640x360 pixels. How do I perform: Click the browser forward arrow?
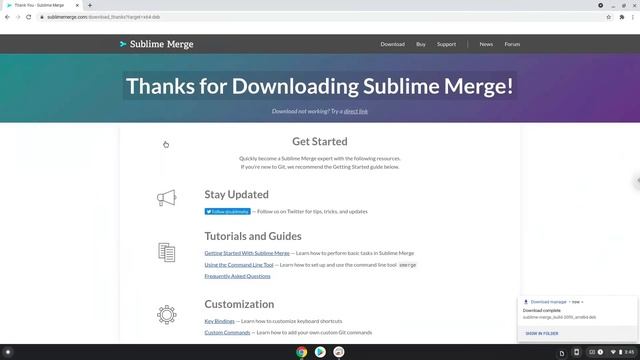18,17
